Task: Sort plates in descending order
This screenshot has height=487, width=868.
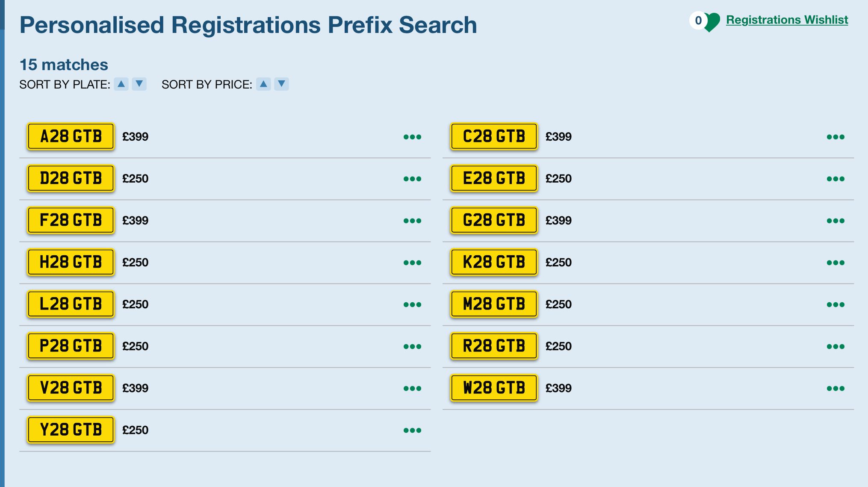Action: pyautogui.click(x=139, y=84)
